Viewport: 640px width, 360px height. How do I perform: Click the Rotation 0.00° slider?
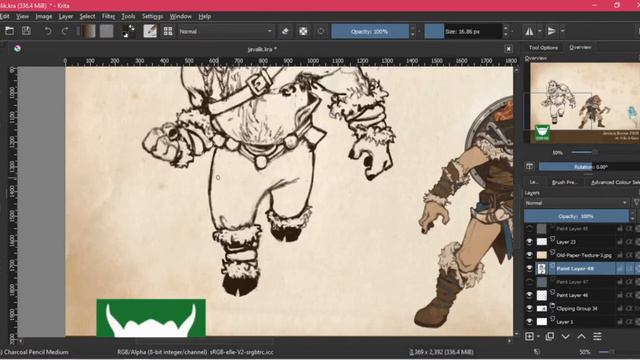point(589,167)
